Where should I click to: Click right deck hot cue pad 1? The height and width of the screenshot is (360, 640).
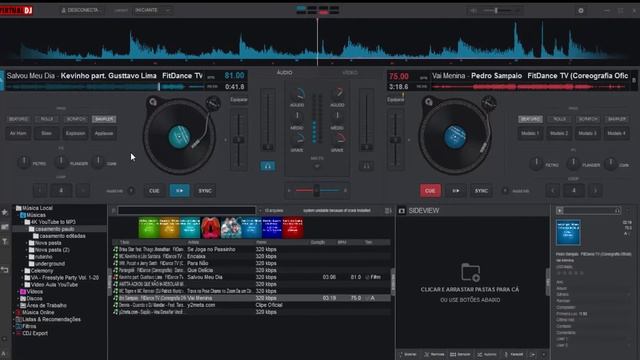530,133
